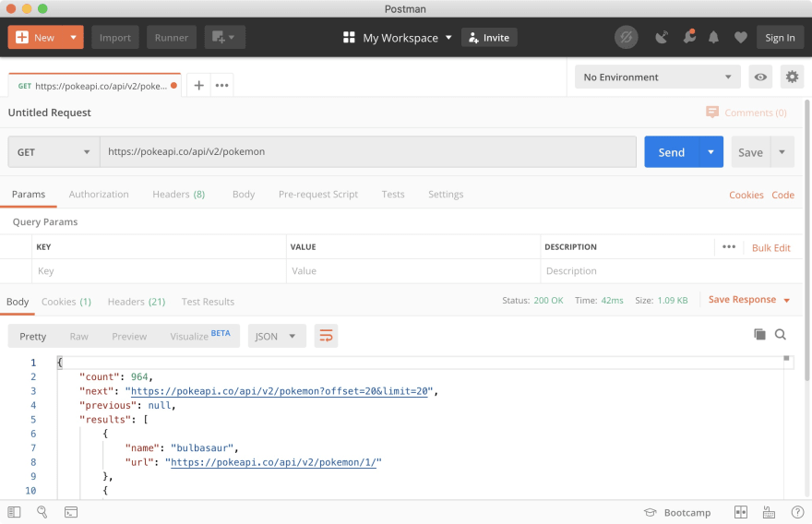Select the Visualize BETA view mode
812x524 pixels.
point(200,336)
